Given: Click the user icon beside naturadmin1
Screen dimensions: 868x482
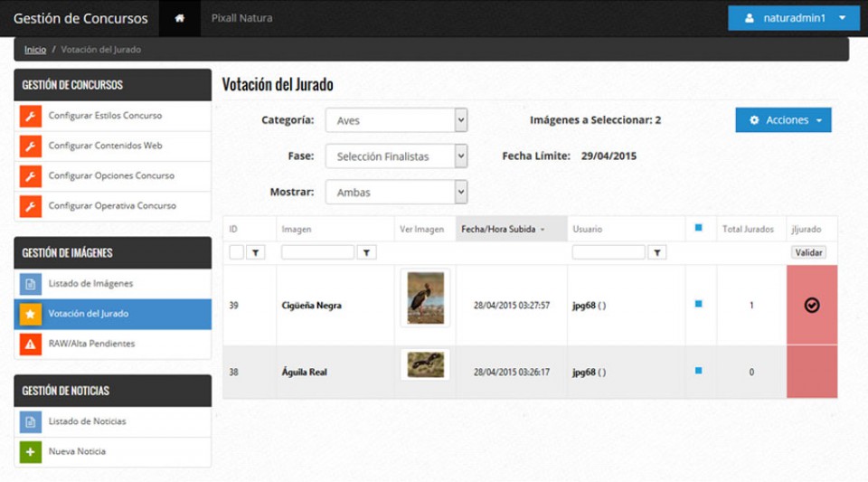Looking at the screenshot, I should [749, 18].
